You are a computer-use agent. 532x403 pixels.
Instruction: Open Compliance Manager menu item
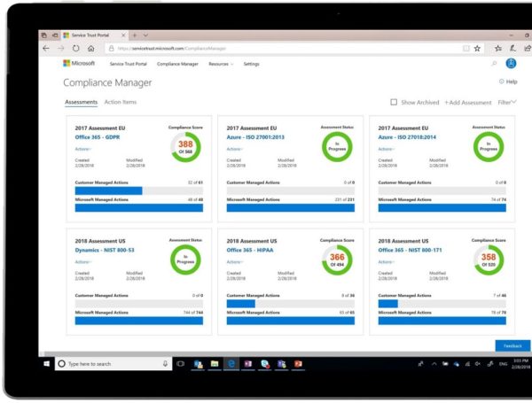[177, 64]
